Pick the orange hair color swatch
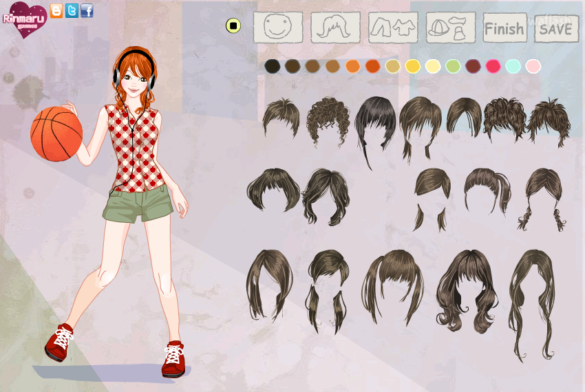The height and width of the screenshot is (392, 585). point(352,67)
